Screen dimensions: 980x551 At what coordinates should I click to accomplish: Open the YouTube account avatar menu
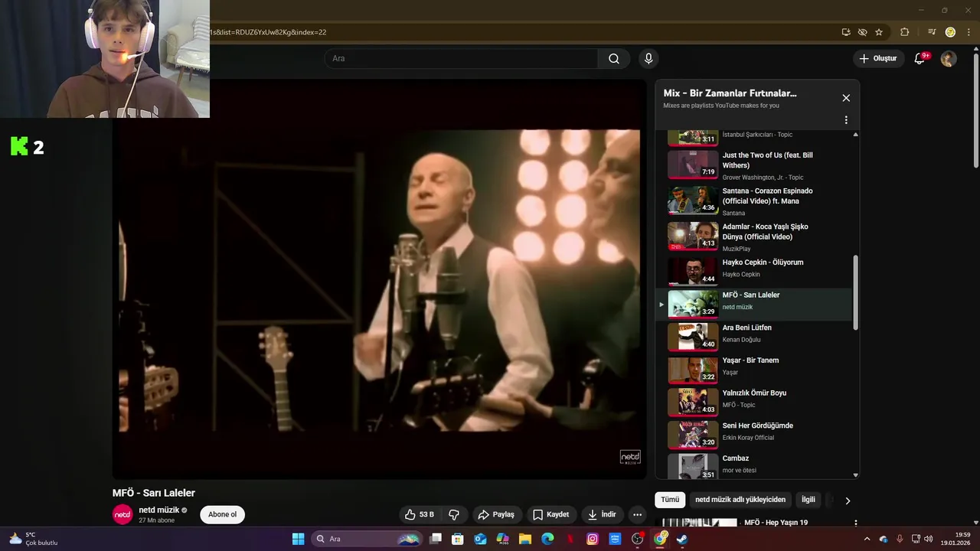click(x=949, y=59)
